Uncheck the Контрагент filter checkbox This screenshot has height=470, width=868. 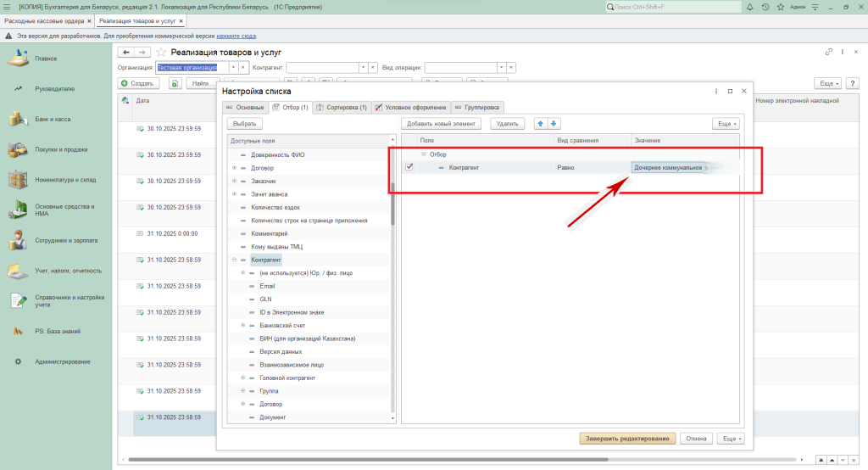pyautogui.click(x=410, y=167)
